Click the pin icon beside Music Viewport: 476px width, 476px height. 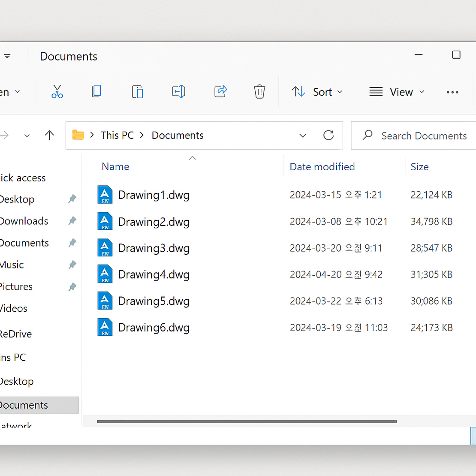pyautogui.click(x=72, y=265)
